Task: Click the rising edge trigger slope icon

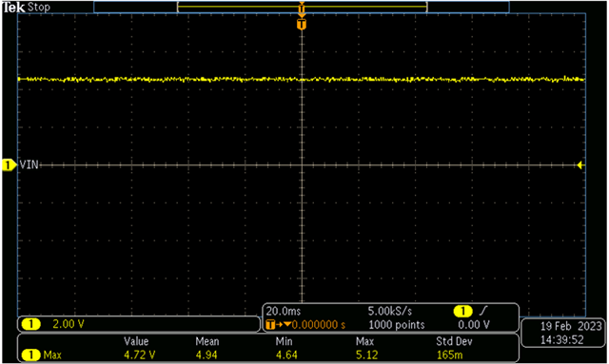Action: [x=483, y=311]
